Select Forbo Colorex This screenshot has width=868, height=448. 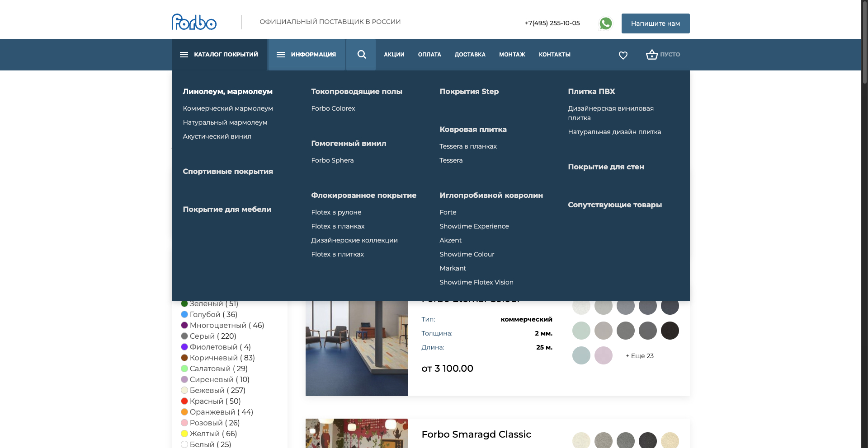click(x=333, y=108)
